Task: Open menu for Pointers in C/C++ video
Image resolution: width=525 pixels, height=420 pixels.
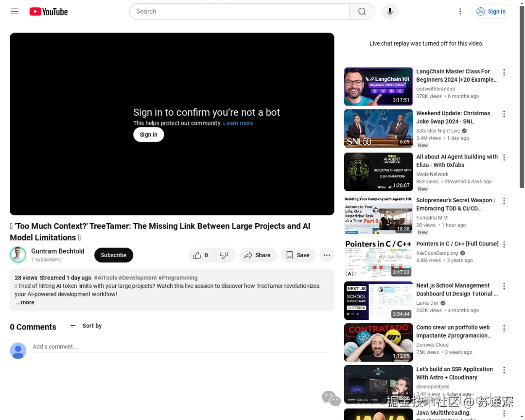Action: [504, 245]
